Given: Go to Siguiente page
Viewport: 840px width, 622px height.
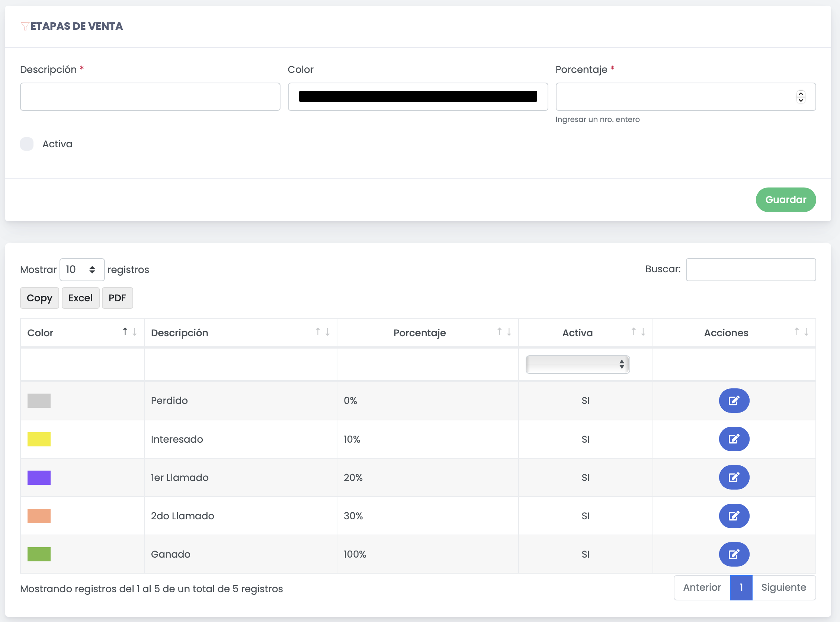Looking at the screenshot, I should (x=784, y=587).
